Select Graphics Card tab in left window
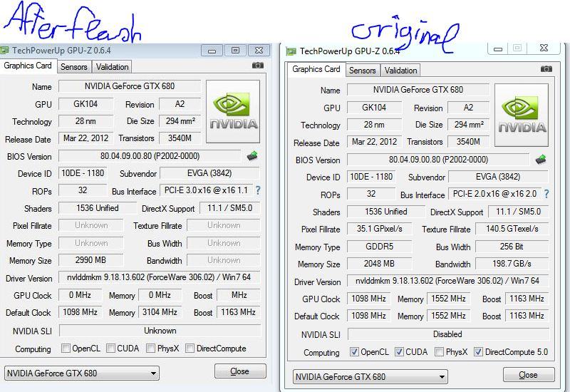570x392 pixels. [x=28, y=66]
